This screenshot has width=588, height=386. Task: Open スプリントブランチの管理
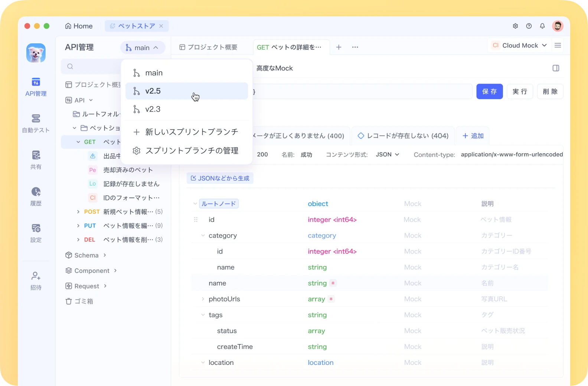(x=187, y=151)
